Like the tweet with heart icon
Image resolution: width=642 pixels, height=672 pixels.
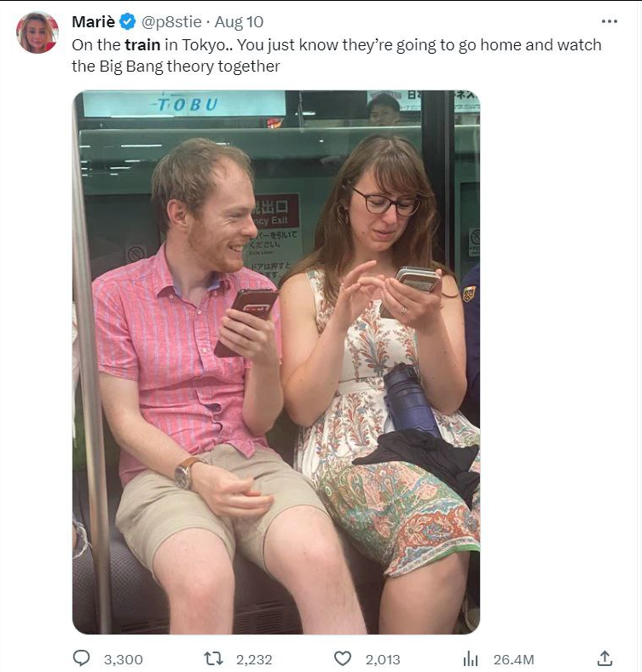click(x=343, y=658)
